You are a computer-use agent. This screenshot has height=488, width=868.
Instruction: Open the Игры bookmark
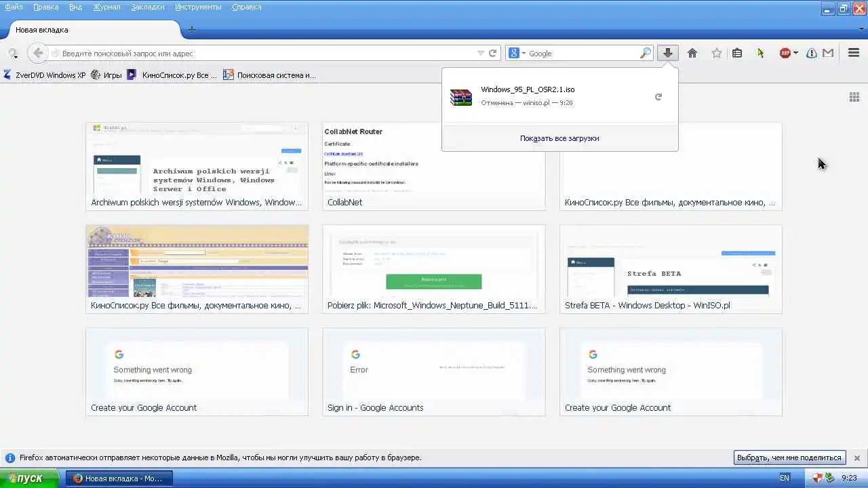[x=106, y=75]
